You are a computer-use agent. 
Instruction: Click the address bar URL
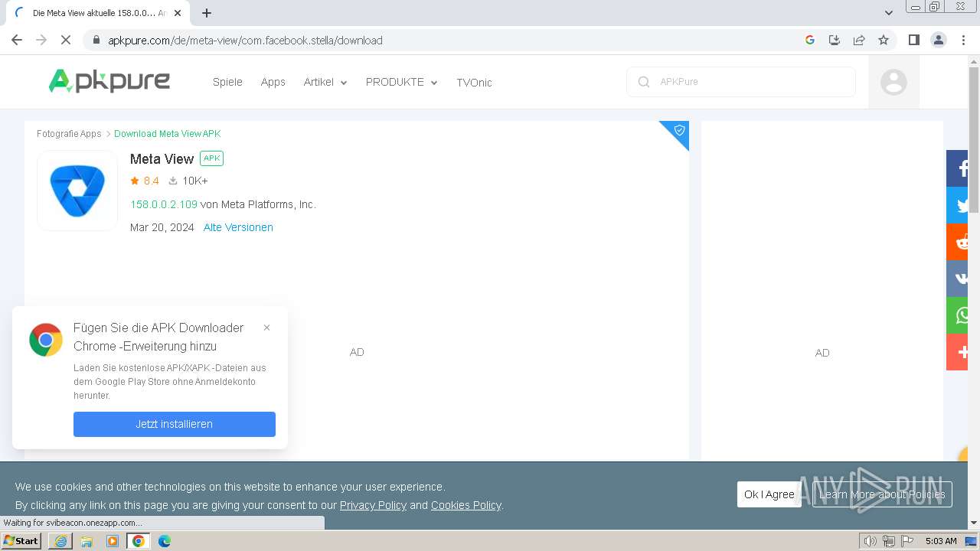coord(245,40)
